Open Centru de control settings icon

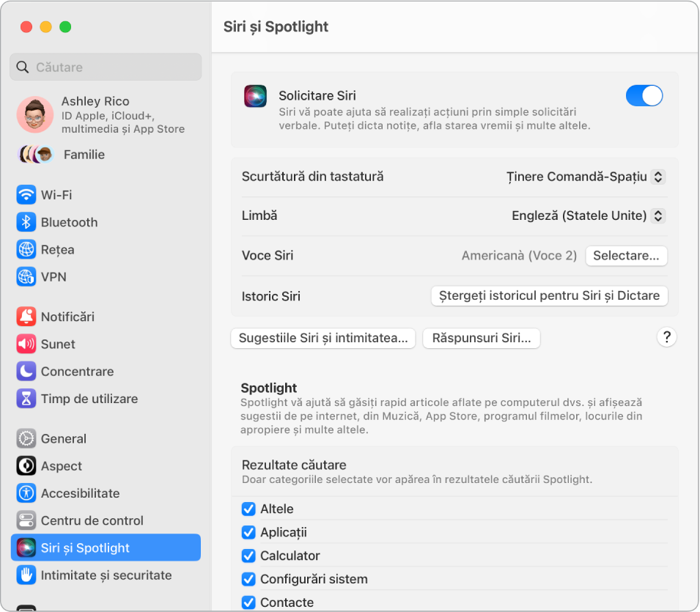pyautogui.click(x=26, y=520)
